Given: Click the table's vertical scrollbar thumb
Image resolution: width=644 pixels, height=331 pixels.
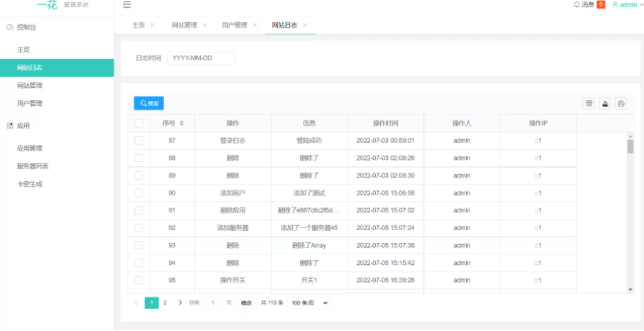Looking at the screenshot, I should pyautogui.click(x=631, y=146).
